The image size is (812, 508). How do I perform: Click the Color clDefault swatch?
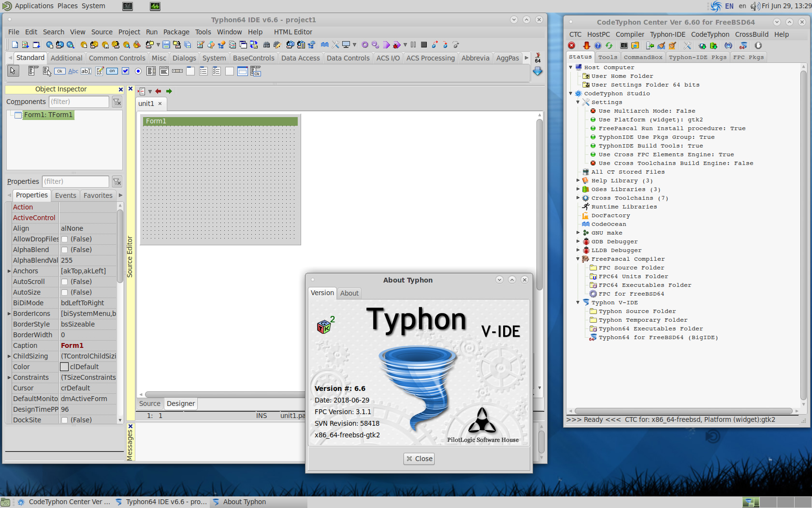[x=64, y=367]
